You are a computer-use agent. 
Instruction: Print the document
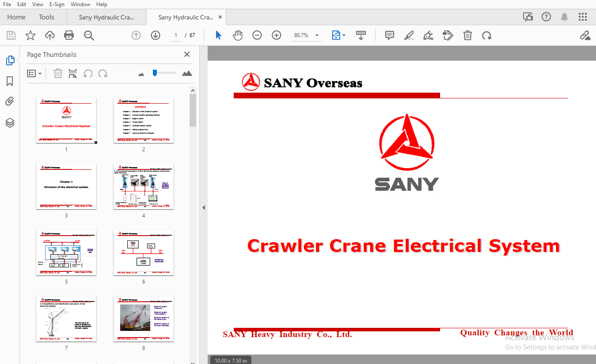[x=69, y=35]
